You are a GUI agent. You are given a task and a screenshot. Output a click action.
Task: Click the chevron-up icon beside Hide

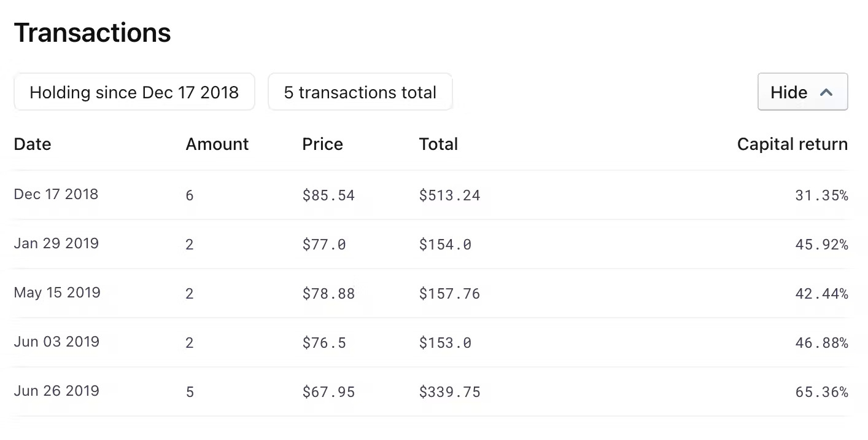(826, 92)
